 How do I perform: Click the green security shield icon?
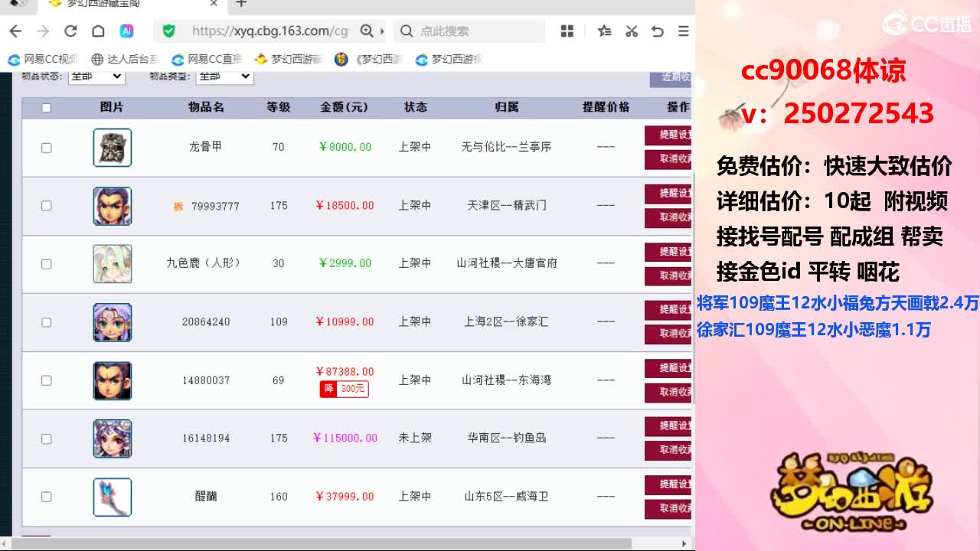(169, 31)
